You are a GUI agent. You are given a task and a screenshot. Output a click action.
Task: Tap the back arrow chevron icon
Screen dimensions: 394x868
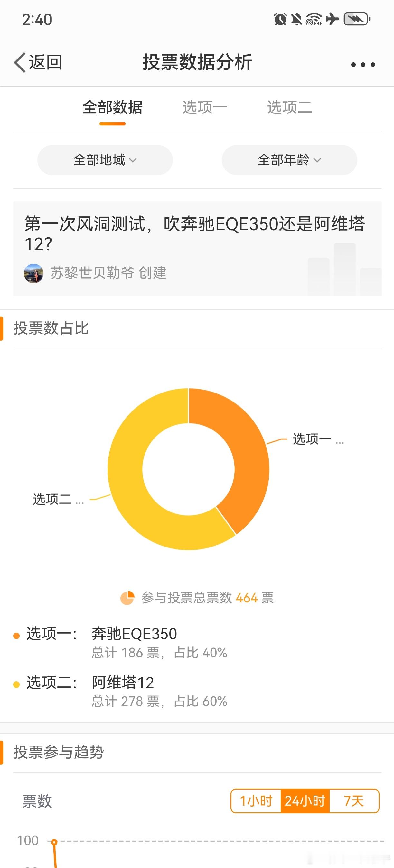tap(20, 63)
